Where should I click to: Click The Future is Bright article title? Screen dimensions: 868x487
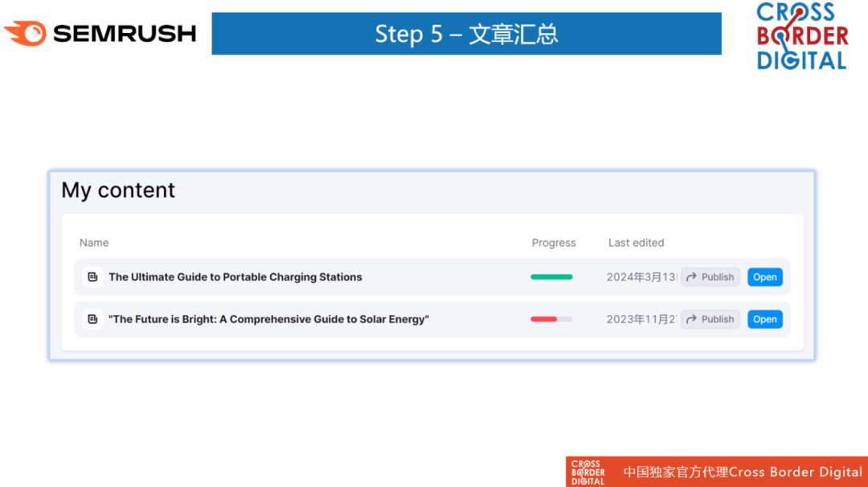pos(268,319)
